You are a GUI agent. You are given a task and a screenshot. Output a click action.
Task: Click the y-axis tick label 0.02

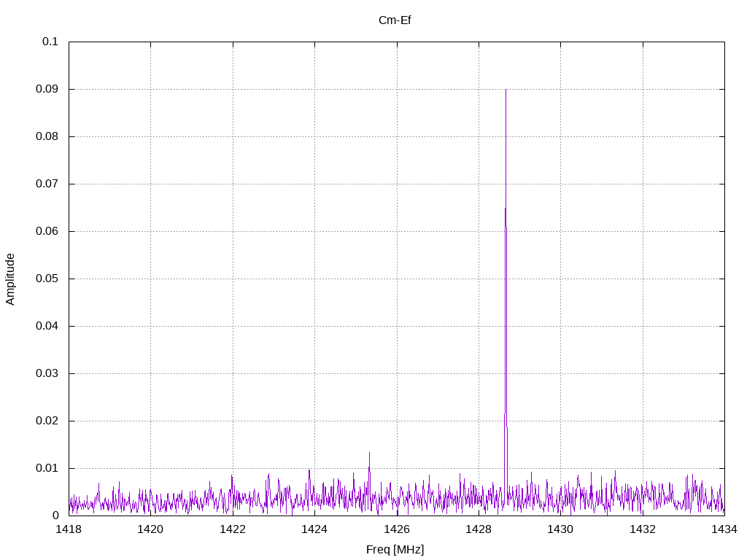[x=47, y=421]
